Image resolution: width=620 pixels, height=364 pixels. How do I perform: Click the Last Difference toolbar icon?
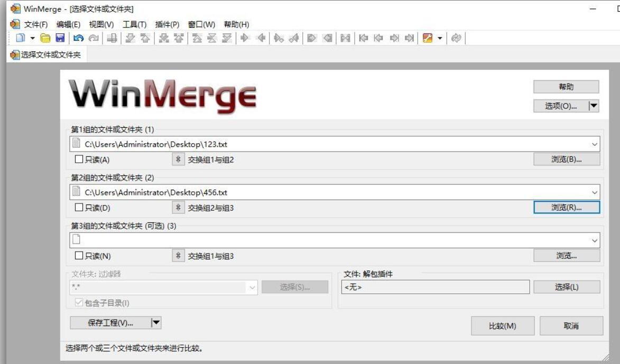(x=227, y=38)
